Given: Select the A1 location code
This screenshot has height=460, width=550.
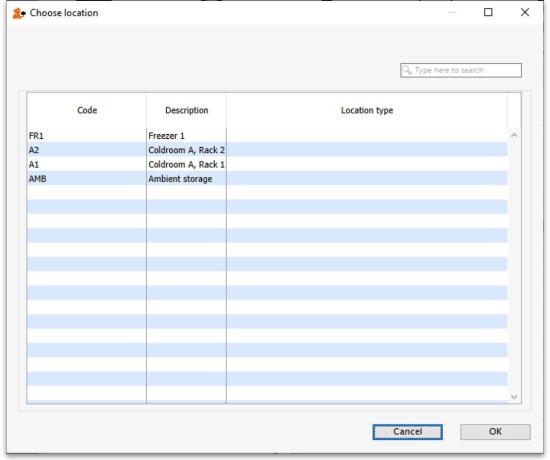Looking at the screenshot, I should 34,165.
